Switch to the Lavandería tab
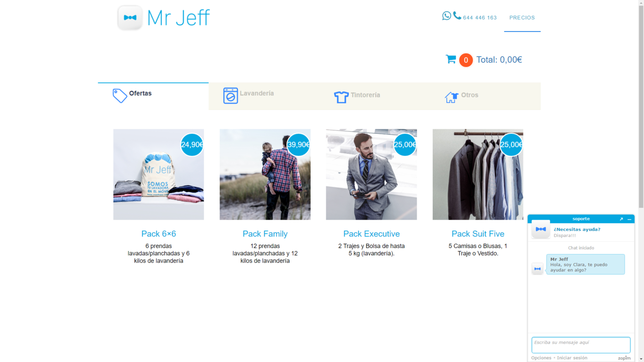This screenshot has width=644, height=362. [256, 93]
